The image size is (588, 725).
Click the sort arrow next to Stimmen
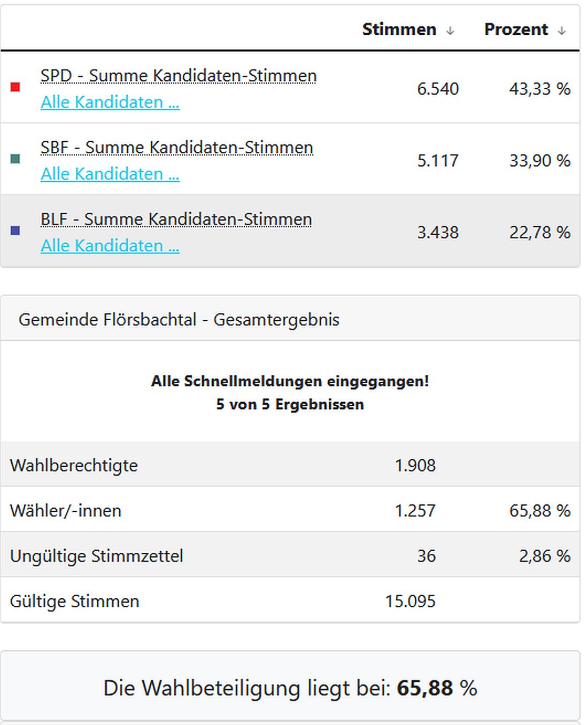pos(449,30)
